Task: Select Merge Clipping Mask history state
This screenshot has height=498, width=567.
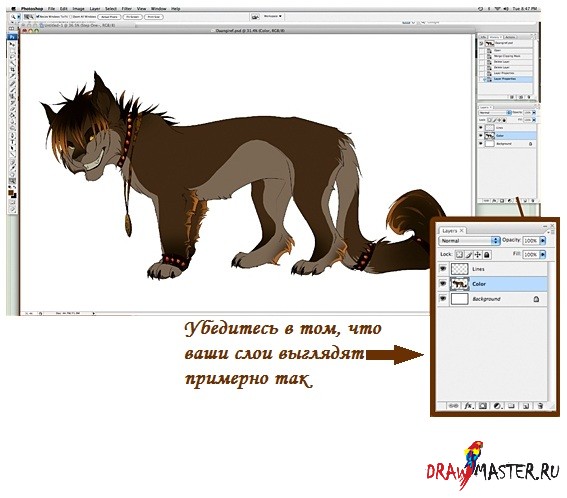Action: pyautogui.click(x=506, y=56)
